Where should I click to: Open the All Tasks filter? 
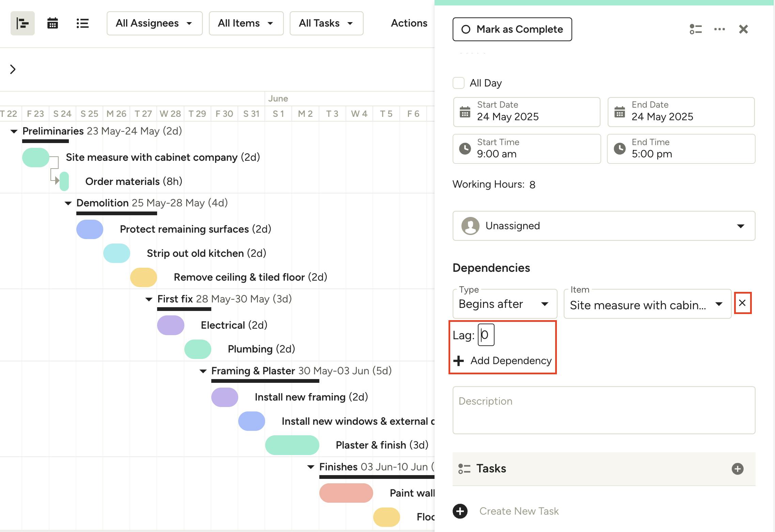[x=326, y=23]
